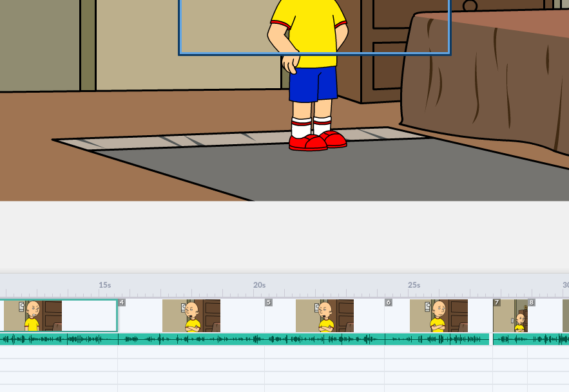Select the scene 7 thumbnail in timeline
This screenshot has height=392, width=569.
pyautogui.click(x=510, y=315)
